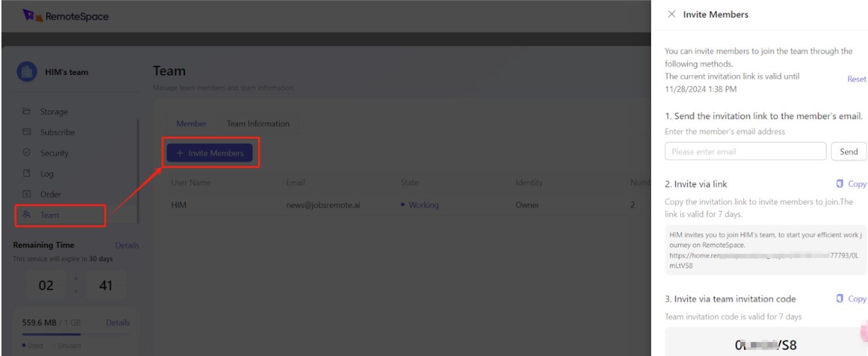
Task: Open storage usage Details link
Action: (x=118, y=323)
